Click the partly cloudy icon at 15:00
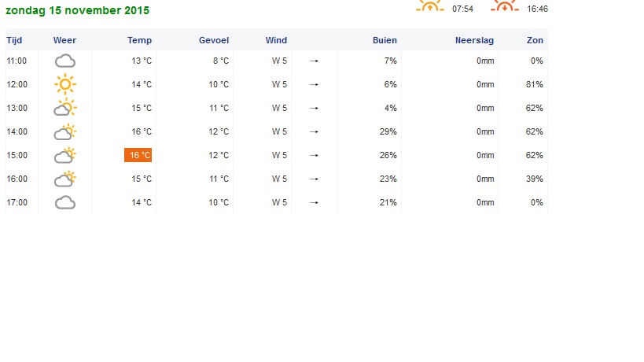 [65, 155]
